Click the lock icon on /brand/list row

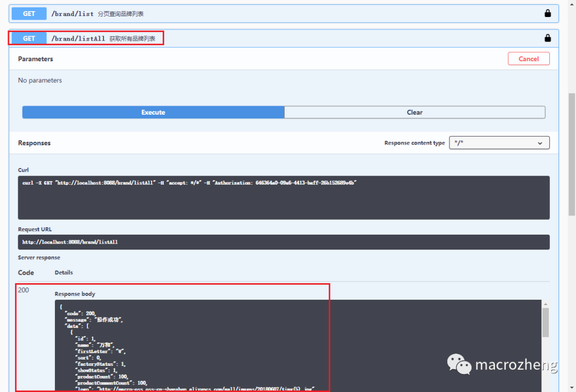[547, 13]
